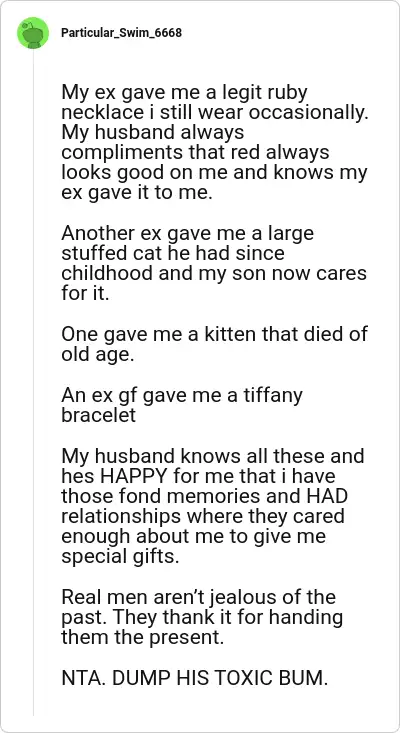This screenshot has width=400, height=733.
Task: Click 'them the present.' text
Action: 143,638
